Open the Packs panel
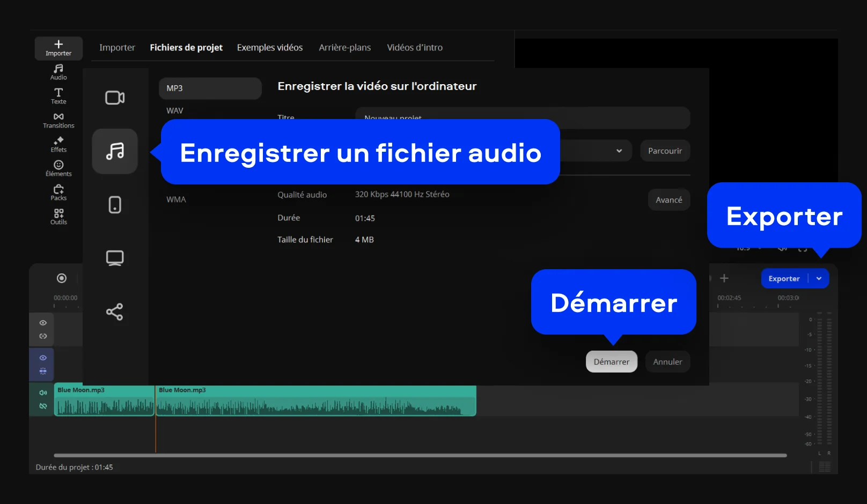 click(58, 193)
